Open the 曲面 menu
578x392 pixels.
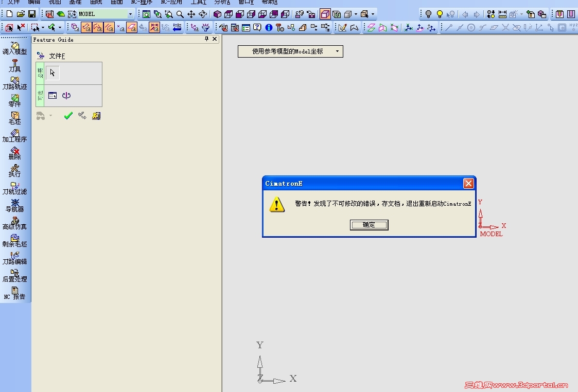[117, 2]
